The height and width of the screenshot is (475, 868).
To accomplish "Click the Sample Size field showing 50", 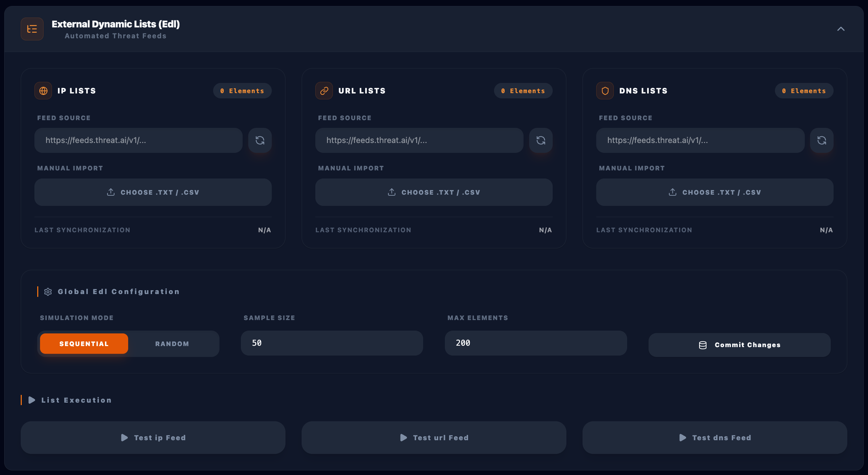I will (332, 343).
